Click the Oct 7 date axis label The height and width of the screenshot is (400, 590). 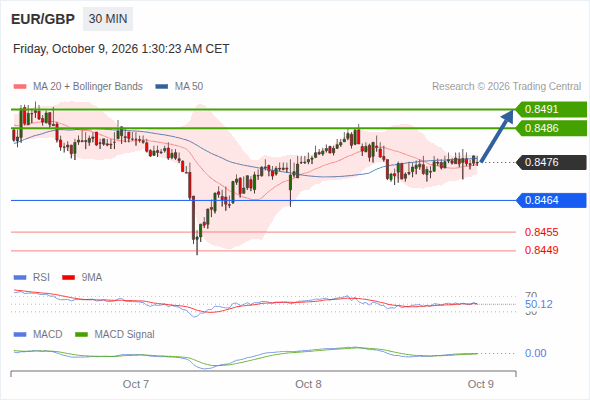136,384
